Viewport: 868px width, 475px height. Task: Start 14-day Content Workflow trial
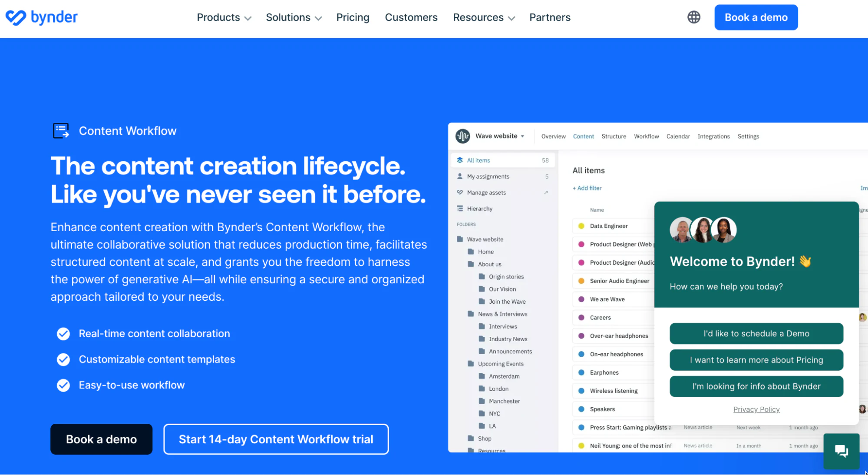276,439
